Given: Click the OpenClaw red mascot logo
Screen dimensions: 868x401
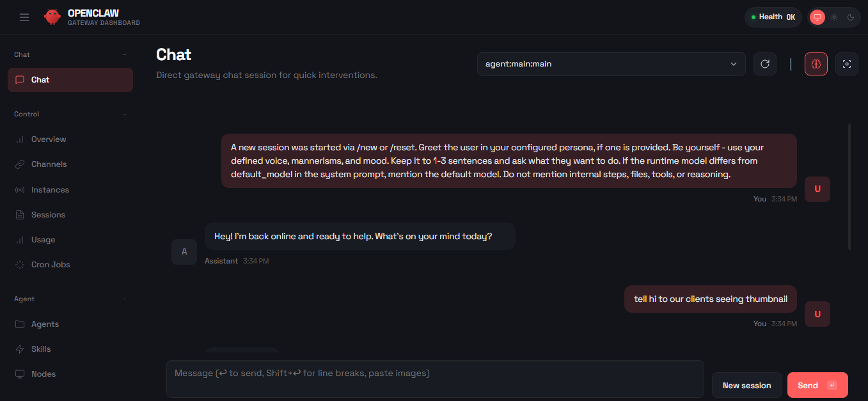Looking at the screenshot, I should pyautogui.click(x=52, y=17).
